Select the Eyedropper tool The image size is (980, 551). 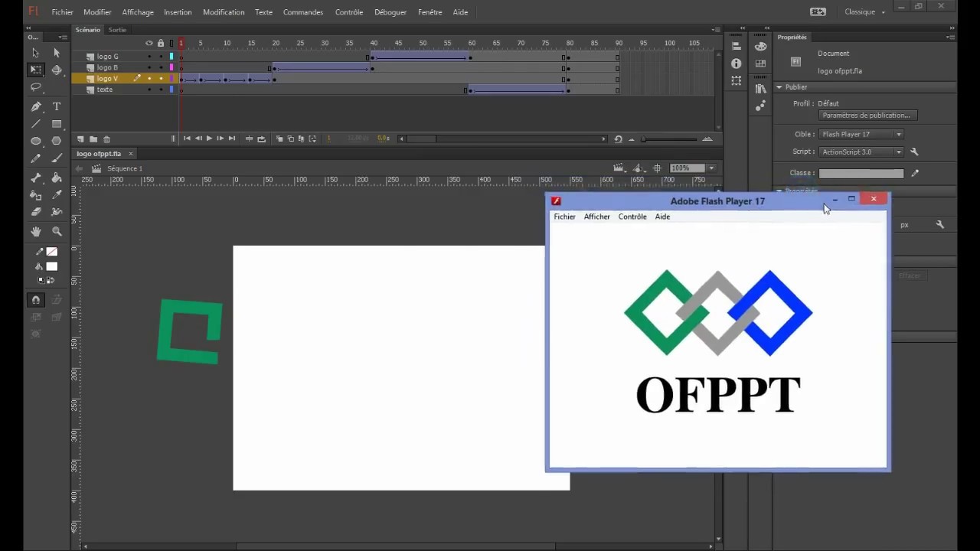(56, 195)
